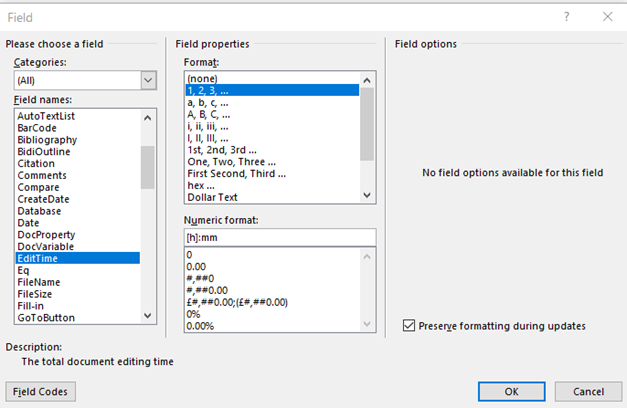Choose 1, 2, 3, ... format
Screen dimensions: 627x408
click(x=273, y=90)
